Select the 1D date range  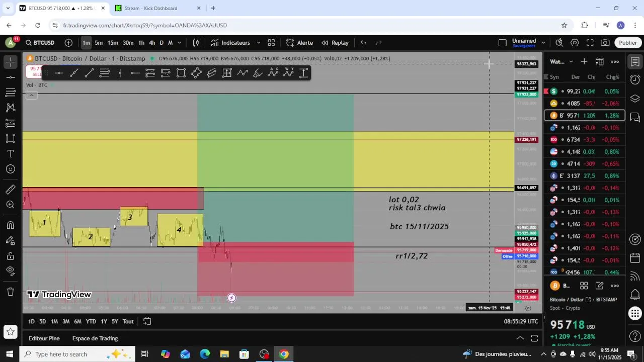tap(31, 321)
